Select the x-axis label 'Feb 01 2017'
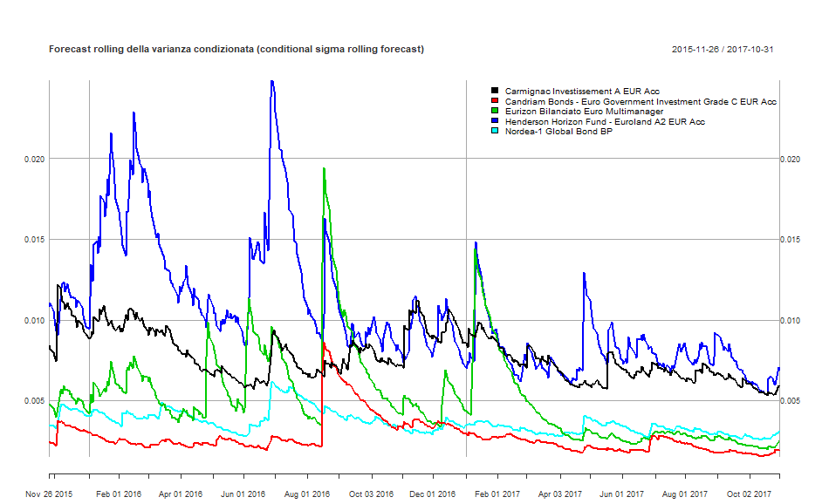 [x=497, y=494]
